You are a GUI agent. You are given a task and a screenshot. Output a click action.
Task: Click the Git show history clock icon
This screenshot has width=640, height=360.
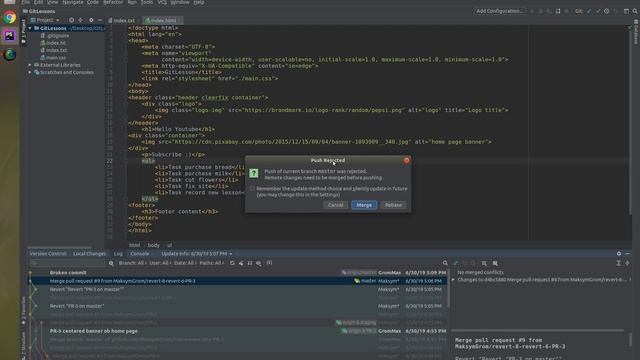click(x=607, y=11)
